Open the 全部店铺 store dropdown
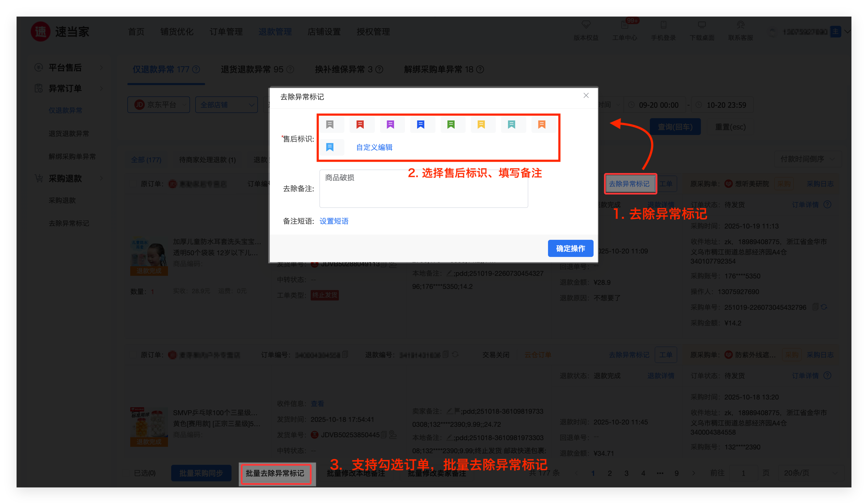Viewport: 868px width, 504px height. (x=226, y=105)
